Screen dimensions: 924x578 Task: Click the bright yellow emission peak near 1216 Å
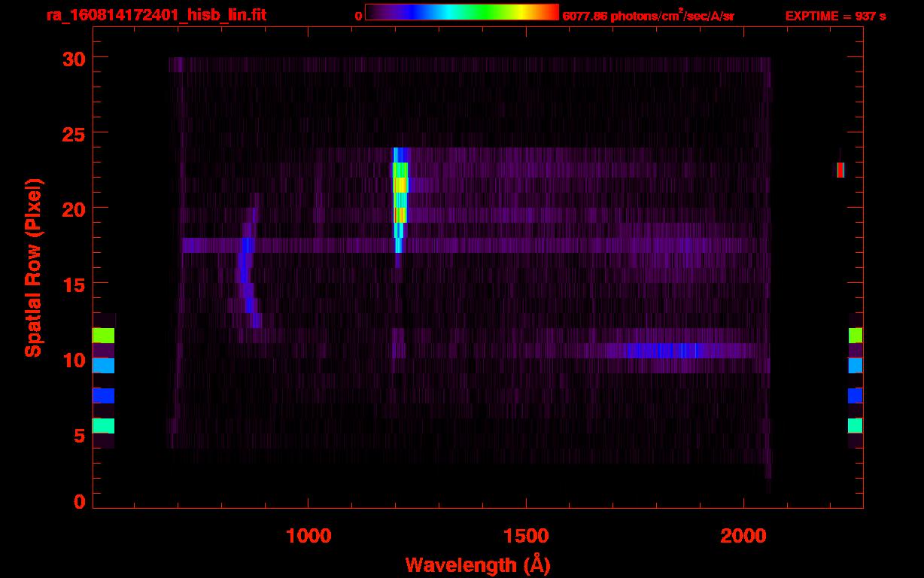click(x=400, y=185)
